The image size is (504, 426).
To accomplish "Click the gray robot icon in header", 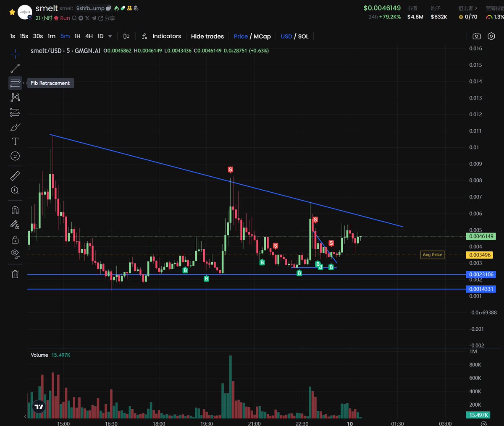I will click(x=136, y=8).
